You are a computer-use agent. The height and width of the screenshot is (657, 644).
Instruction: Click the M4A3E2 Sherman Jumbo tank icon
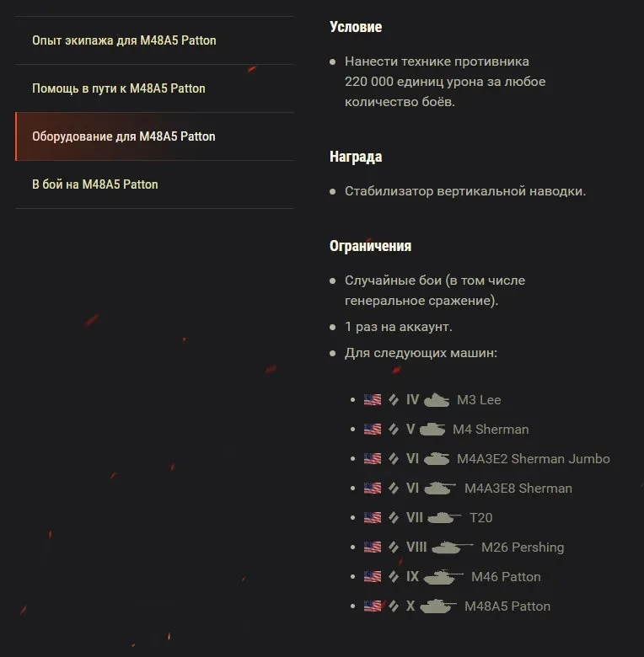(437, 458)
